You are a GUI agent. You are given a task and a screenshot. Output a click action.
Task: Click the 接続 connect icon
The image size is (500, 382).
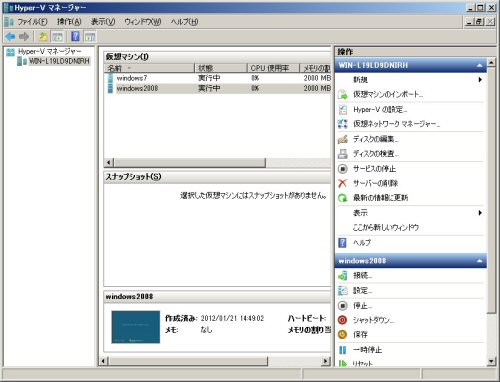pyautogui.click(x=343, y=276)
